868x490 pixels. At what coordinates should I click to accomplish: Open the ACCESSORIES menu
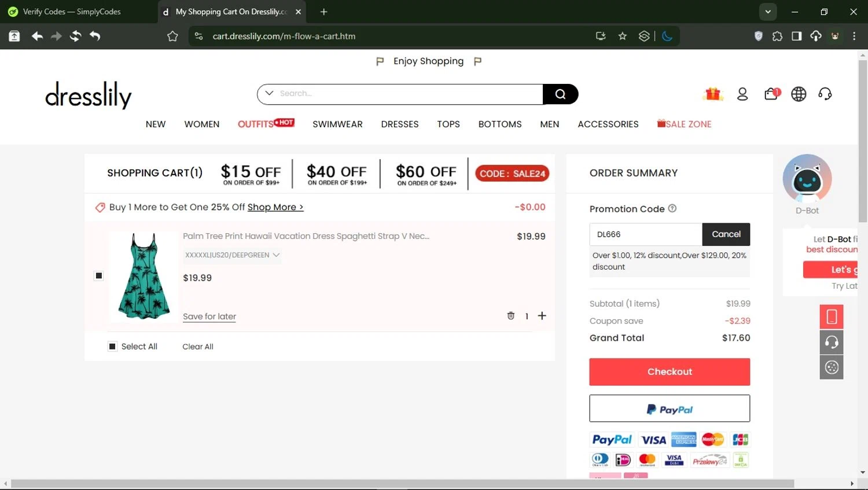[608, 124]
